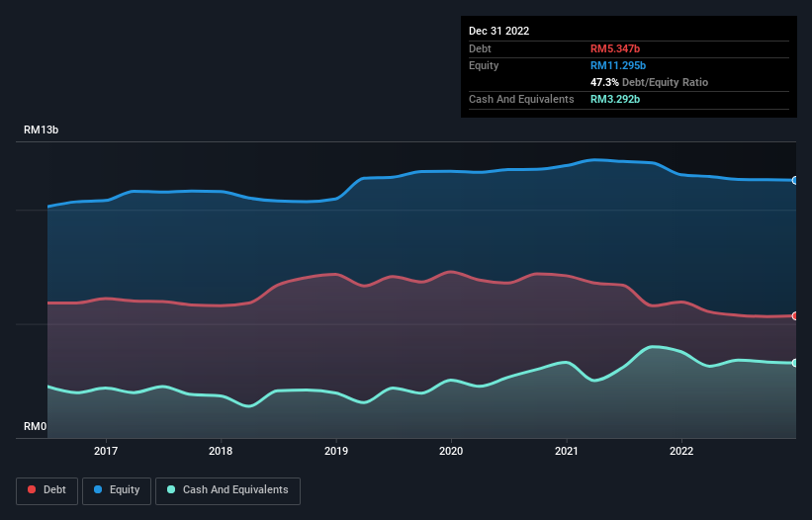The width and height of the screenshot is (812, 520).
Task: Click the red Debt legend dot
Action: tap(32, 489)
